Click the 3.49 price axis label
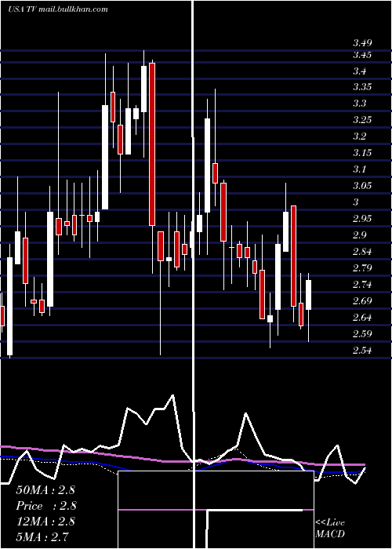 point(362,43)
